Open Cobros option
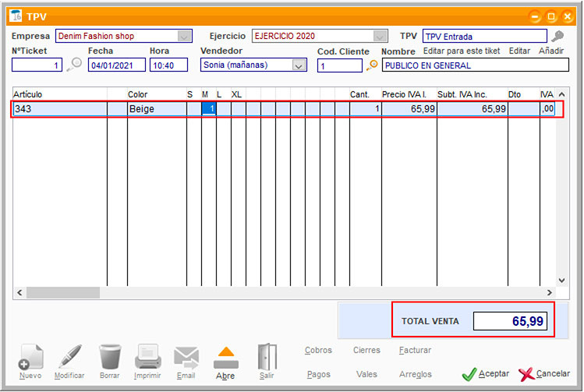The image size is (584, 392). [318, 350]
